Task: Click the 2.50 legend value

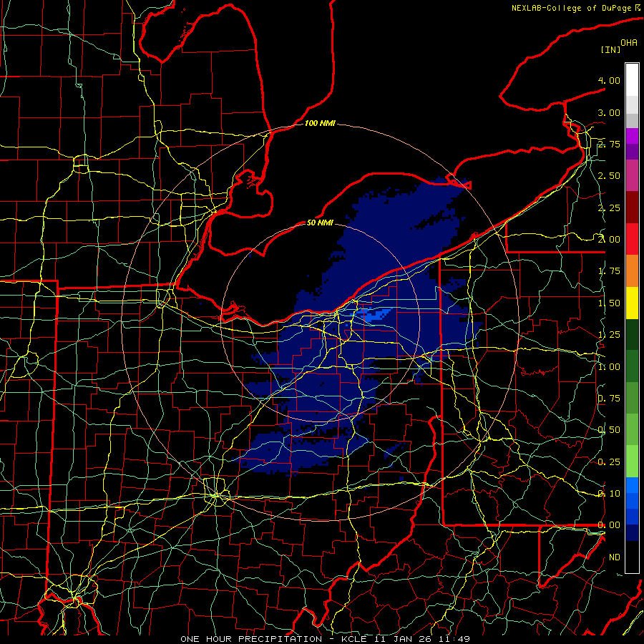Action: pos(609,176)
